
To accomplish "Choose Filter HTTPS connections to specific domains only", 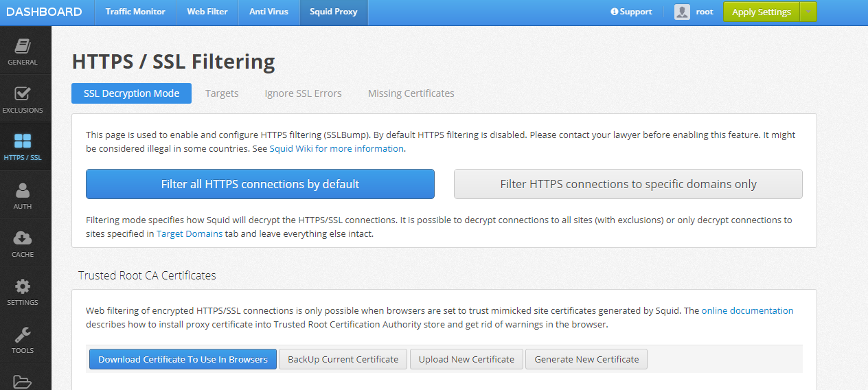I will click(628, 184).
